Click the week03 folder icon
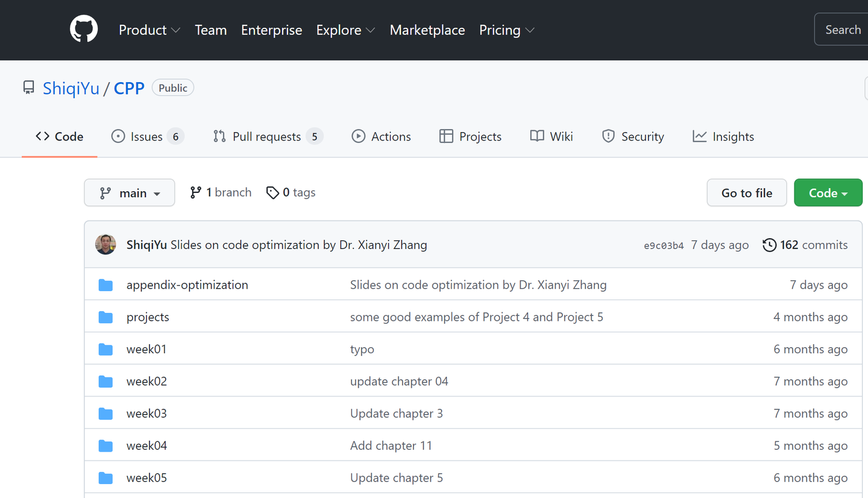This screenshot has width=868, height=498. coord(105,413)
